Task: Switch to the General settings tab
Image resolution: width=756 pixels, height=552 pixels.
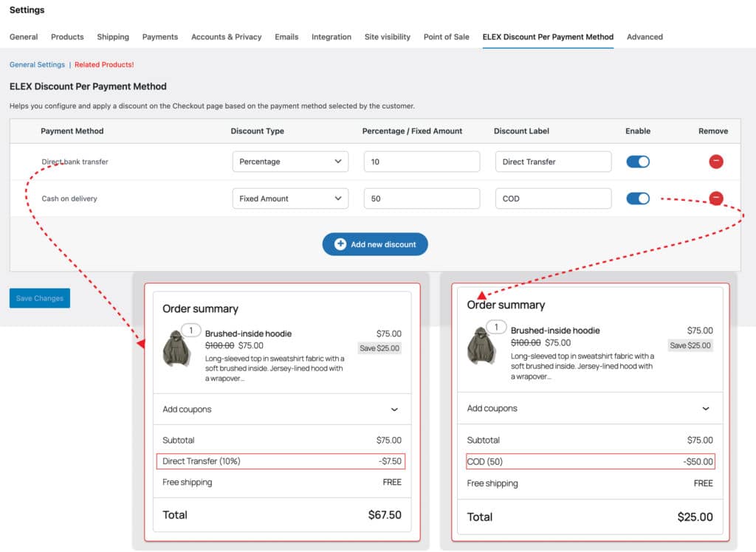Action: [24, 37]
